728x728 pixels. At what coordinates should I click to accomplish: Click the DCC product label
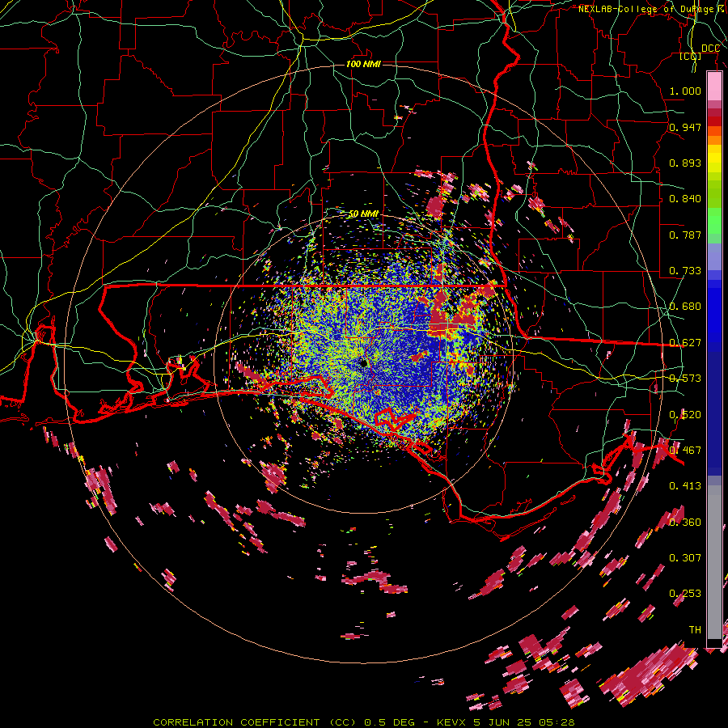(710, 49)
